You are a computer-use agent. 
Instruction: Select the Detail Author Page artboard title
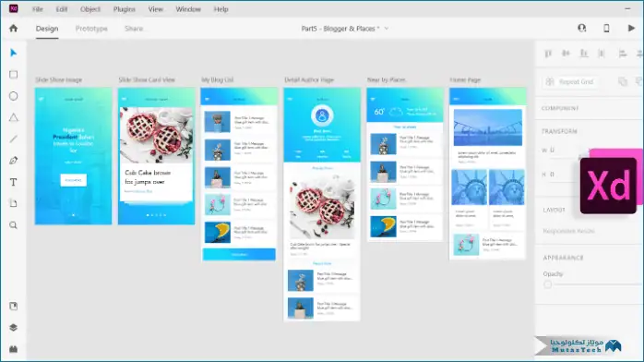[309, 79]
